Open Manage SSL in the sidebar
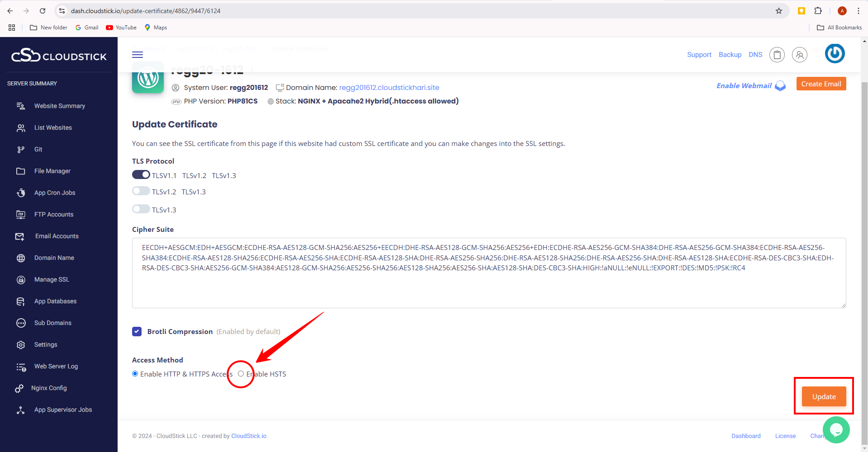The width and height of the screenshot is (868, 452). (x=52, y=280)
